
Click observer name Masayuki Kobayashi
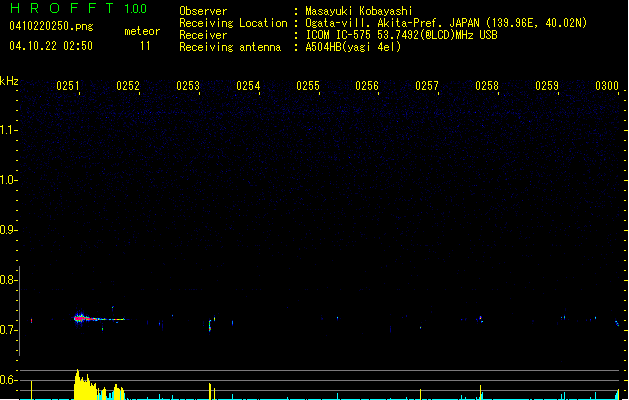359,11
